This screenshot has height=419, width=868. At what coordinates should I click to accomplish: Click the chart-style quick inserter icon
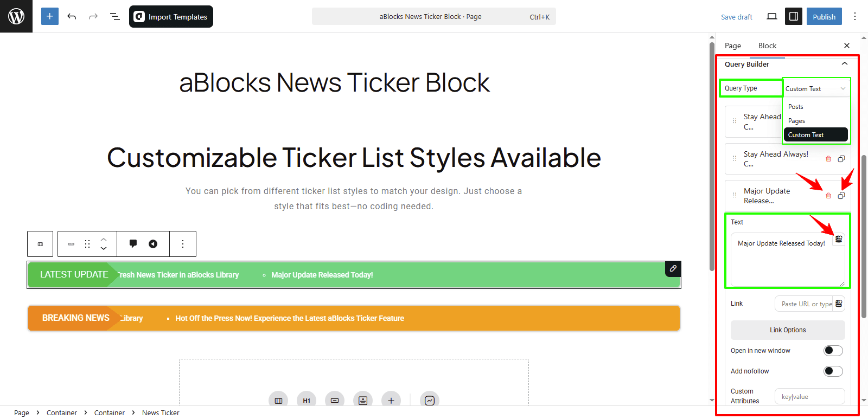pos(430,401)
